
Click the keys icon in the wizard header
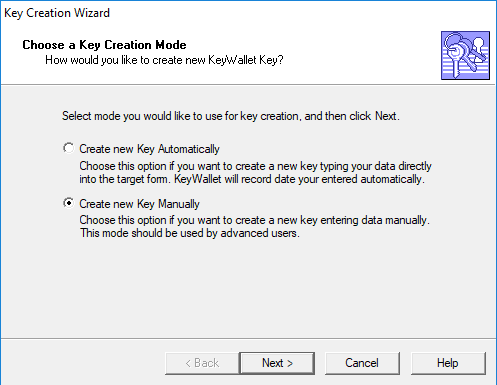(x=465, y=55)
